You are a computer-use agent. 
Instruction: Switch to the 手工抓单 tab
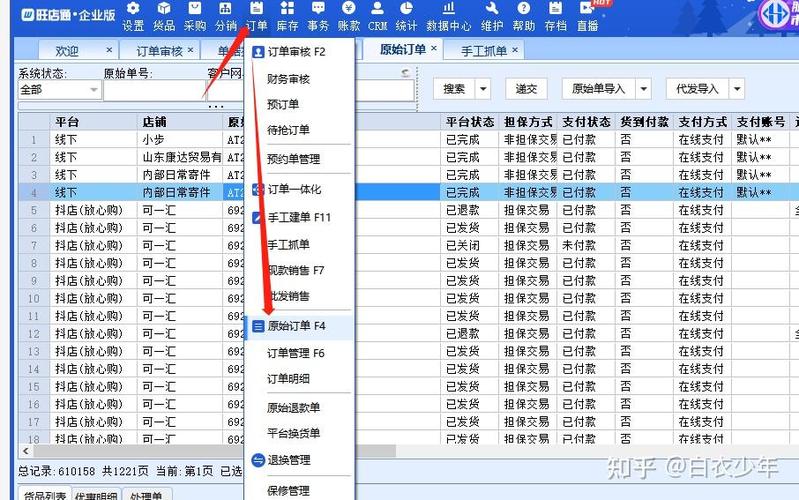click(x=484, y=51)
